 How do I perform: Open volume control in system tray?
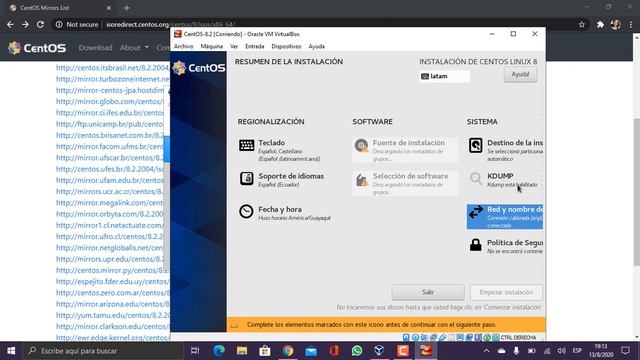tap(562, 351)
